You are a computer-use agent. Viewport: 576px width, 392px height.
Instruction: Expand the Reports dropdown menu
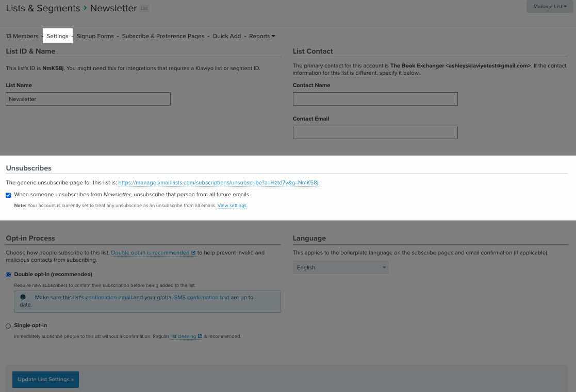[262, 36]
